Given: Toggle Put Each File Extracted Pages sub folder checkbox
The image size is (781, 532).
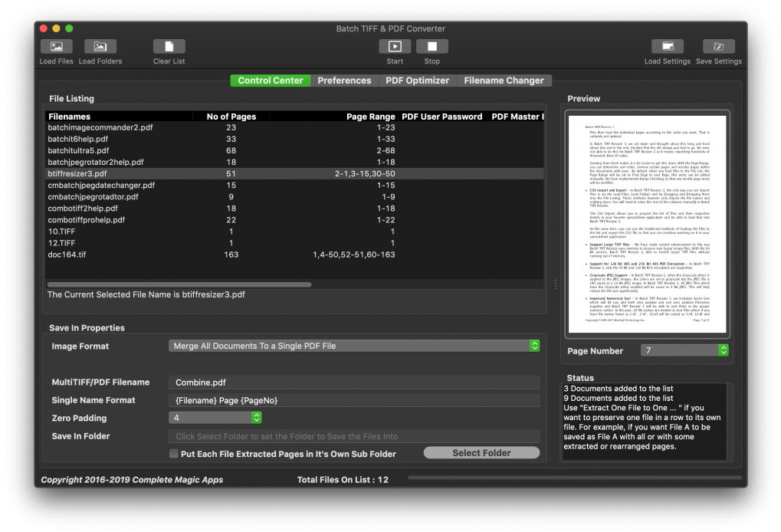Looking at the screenshot, I should pos(174,453).
